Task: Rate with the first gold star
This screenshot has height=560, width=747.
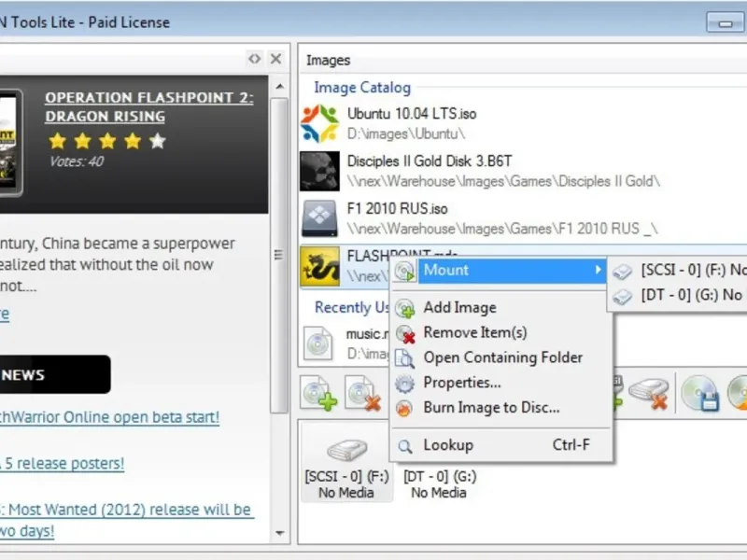Action: pyautogui.click(x=58, y=141)
